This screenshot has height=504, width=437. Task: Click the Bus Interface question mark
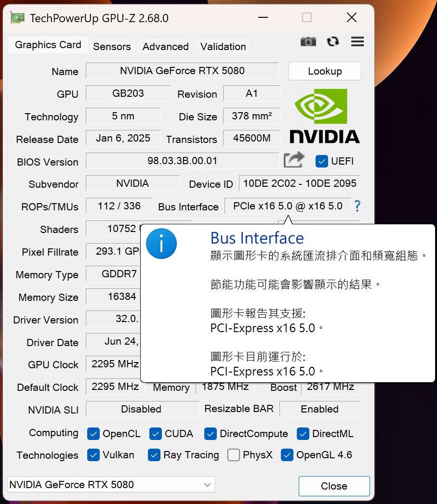click(x=357, y=206)
